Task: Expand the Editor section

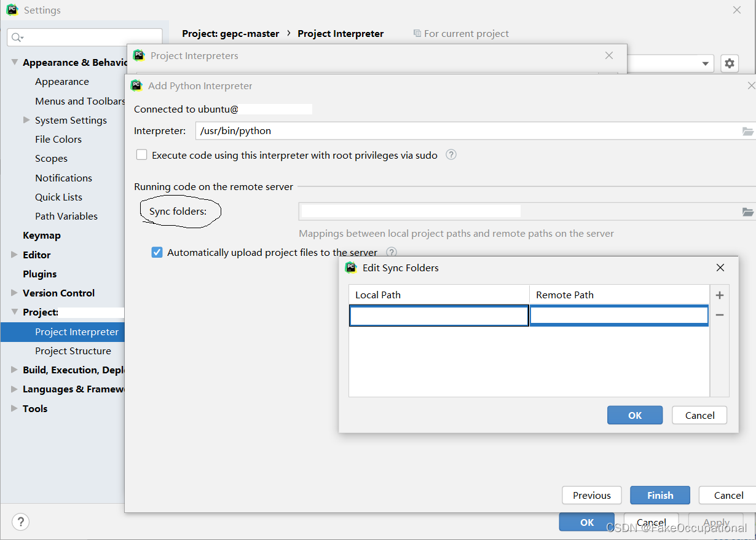Action: (x=15, y=254)
